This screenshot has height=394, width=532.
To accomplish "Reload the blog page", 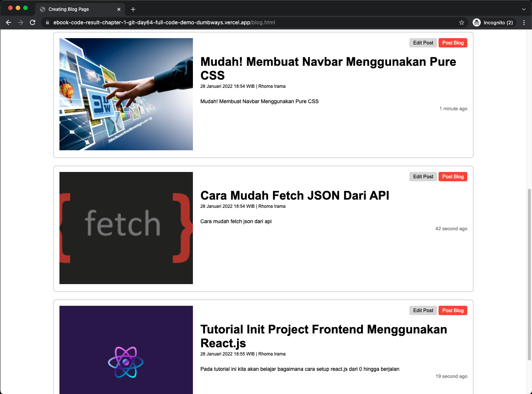I will click(33, 22).
